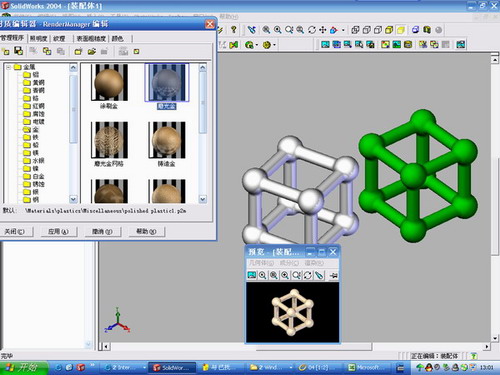The width and height of the screenshot is (500, 375).
Task: Open the dropdown arrow beside the yellow circle icon
Action: click(274, 45)
